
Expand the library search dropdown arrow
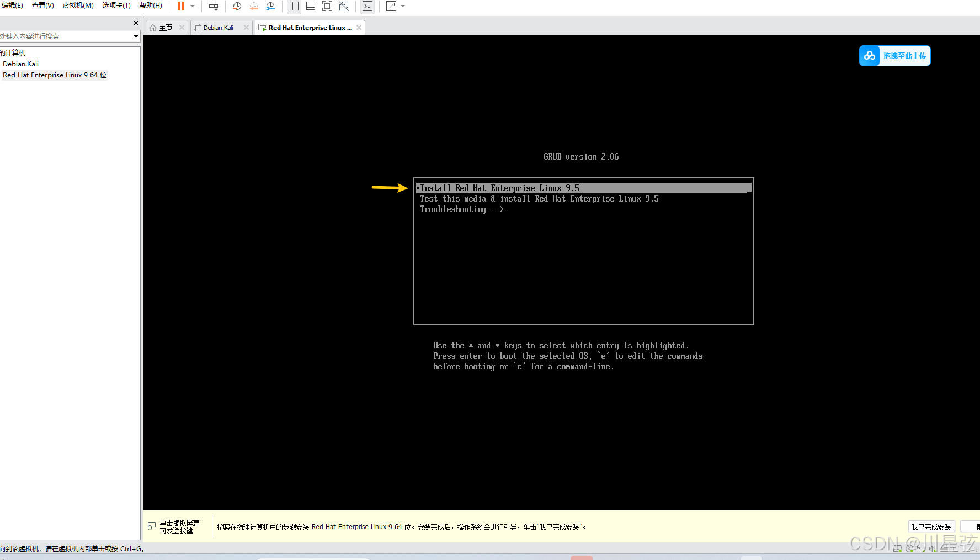click(136, 36)
